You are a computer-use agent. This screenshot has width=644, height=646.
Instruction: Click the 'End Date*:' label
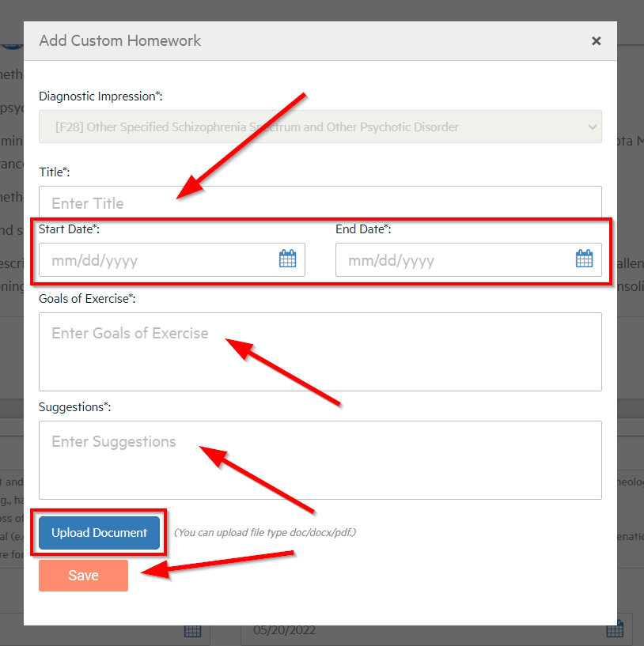click(363, 229)
